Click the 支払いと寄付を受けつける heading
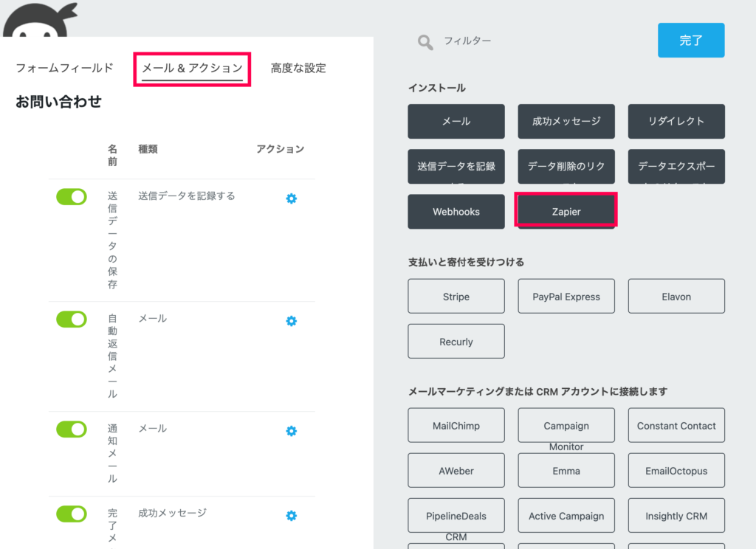Screen dimensions: 756x549 [x=466, y=262]
